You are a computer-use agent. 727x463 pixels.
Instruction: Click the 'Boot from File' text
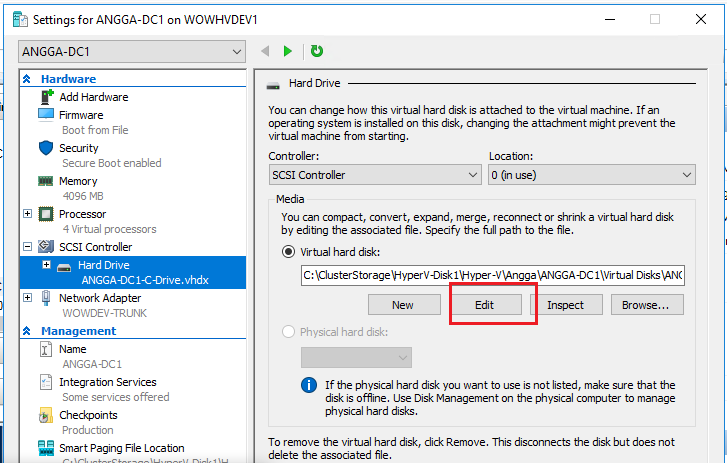[x=95, y=130]
